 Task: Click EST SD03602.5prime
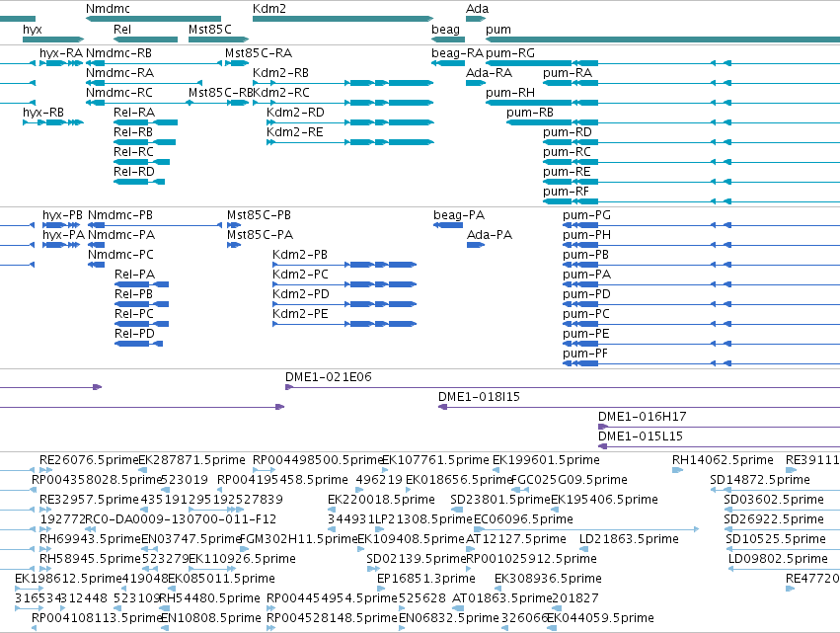click(774, 500)
